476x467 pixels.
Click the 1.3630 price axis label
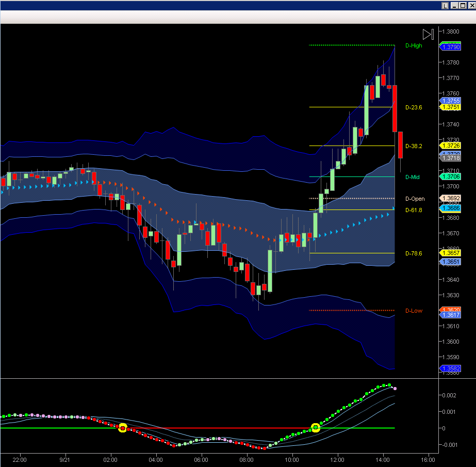click(451, 295)
